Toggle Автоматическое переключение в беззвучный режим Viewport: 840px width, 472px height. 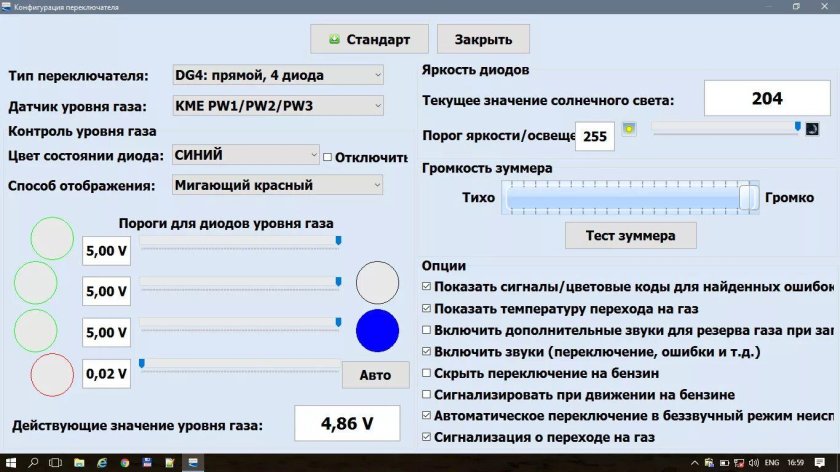pos(426,415)
